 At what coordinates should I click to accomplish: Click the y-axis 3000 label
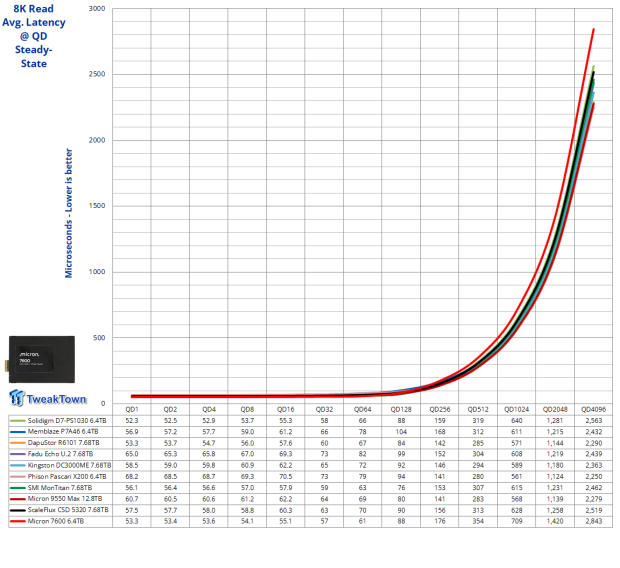point(97,8)
